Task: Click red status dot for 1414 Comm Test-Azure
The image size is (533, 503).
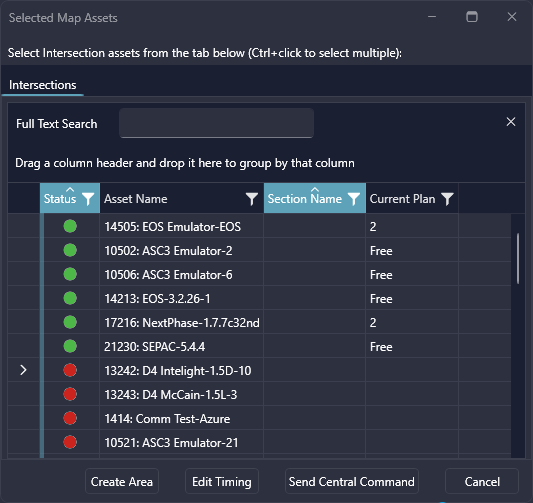Action: pyautogui.click(x=70, y=418)
